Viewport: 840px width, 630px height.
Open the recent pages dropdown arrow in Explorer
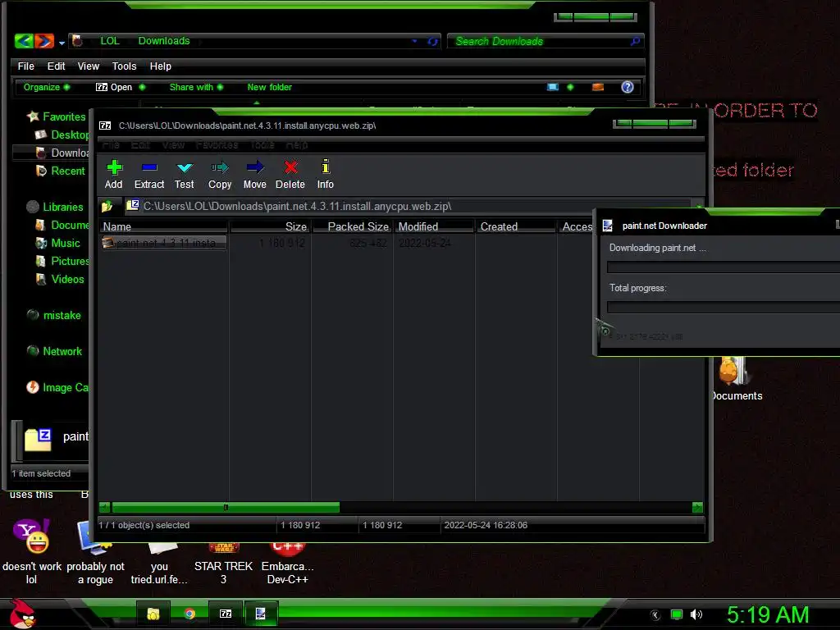tap(62, 43)
